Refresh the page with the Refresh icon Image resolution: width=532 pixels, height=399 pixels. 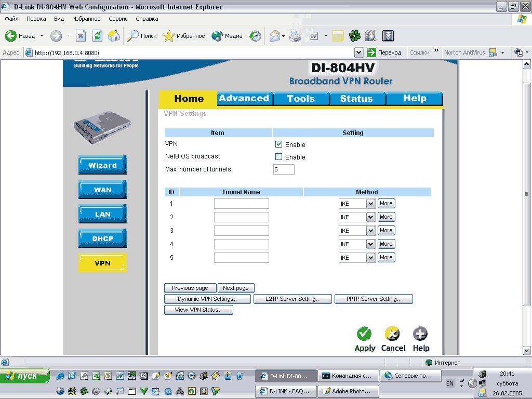(97, 36)
